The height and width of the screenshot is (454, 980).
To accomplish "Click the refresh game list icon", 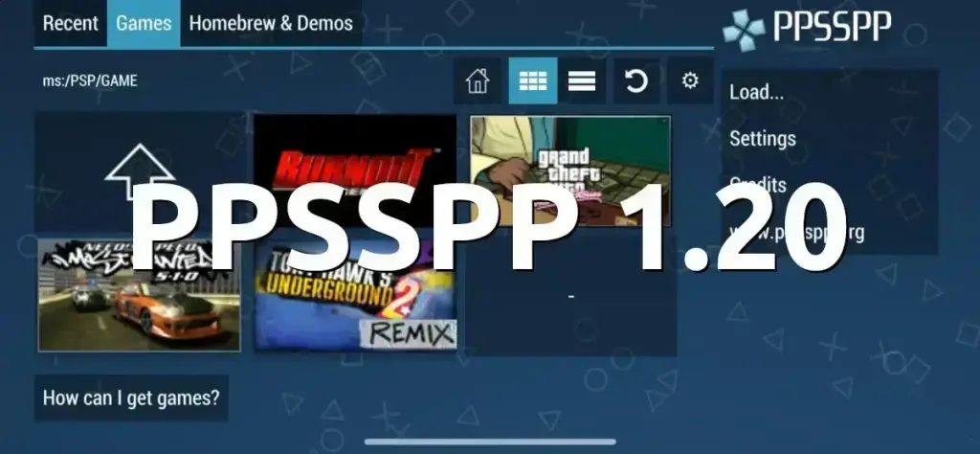I will (636, 80).
